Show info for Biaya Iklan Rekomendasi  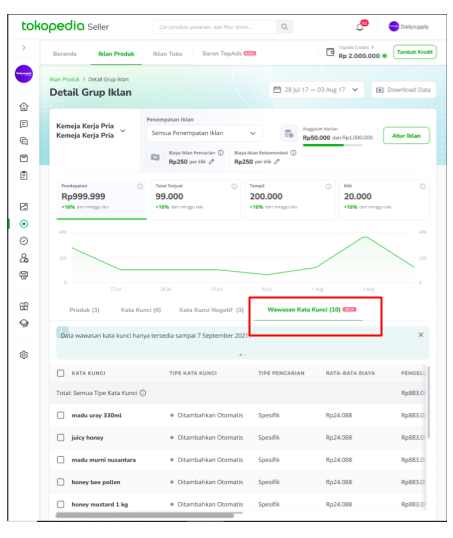coord(293,153)
